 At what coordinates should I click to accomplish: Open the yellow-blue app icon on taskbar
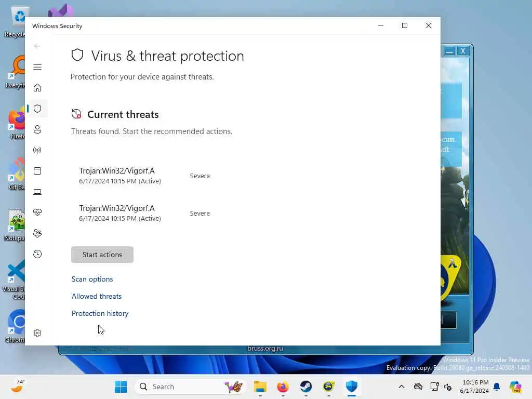[329, 387]
